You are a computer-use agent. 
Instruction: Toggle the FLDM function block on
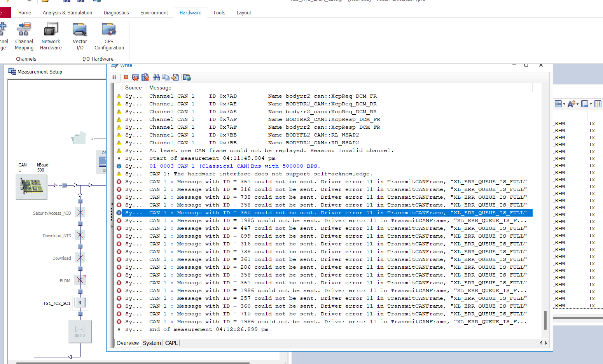point(80,280)
